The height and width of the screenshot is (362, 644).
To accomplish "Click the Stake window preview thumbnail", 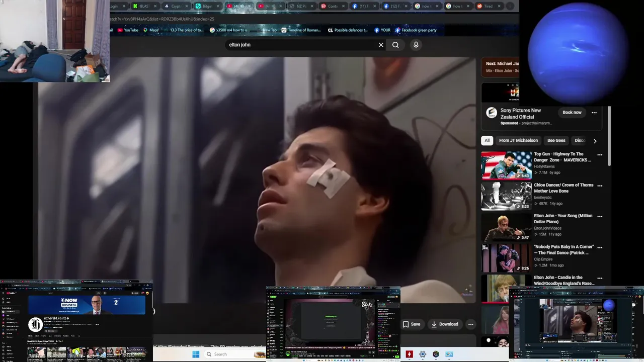I will [x=333, y=323].
